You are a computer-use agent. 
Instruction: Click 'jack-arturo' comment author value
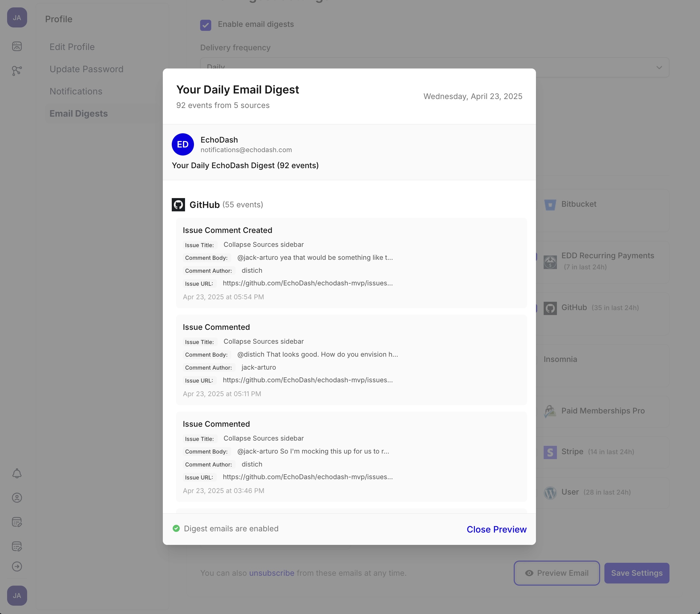pyautogui.click(x=258, y=367)
